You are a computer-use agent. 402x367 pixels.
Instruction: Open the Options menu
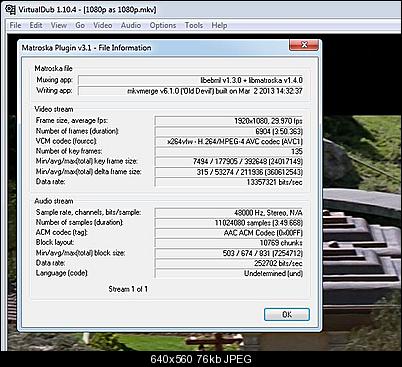(x=163, y=25)
